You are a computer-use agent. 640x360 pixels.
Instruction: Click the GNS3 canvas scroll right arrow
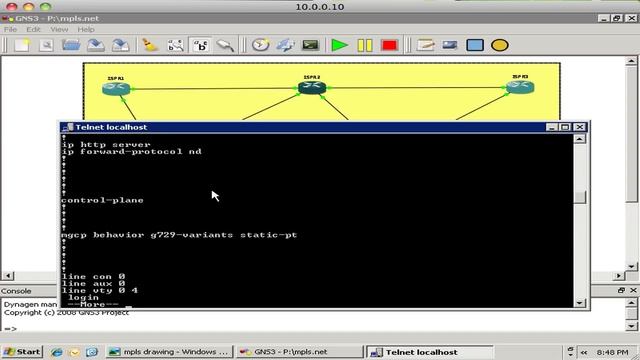point(619,276)
